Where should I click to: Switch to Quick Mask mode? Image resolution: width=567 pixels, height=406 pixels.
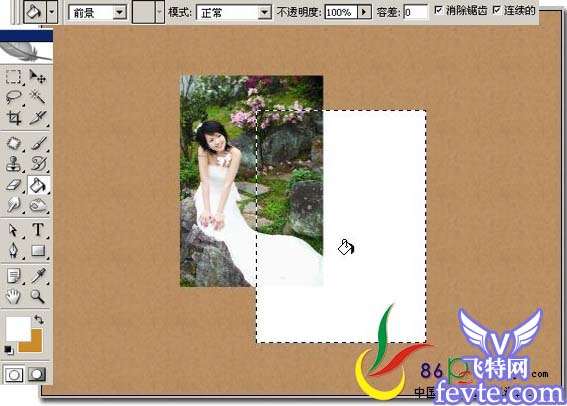(37, 374)
